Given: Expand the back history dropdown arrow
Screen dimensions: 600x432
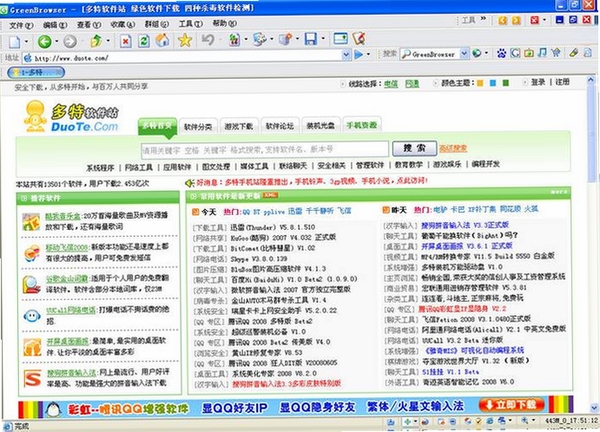Looking at the screenshot, I should point(57,41).
